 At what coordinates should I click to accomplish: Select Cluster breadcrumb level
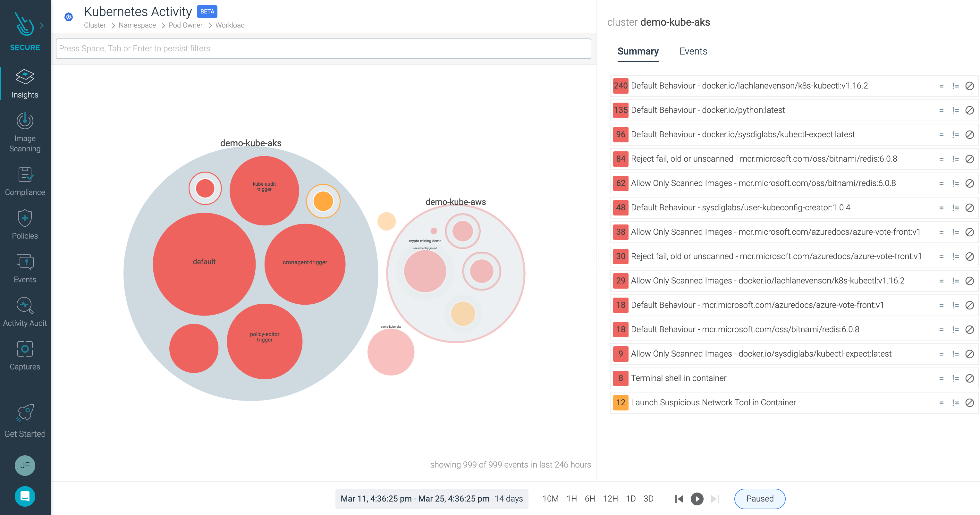coord(95,25)
